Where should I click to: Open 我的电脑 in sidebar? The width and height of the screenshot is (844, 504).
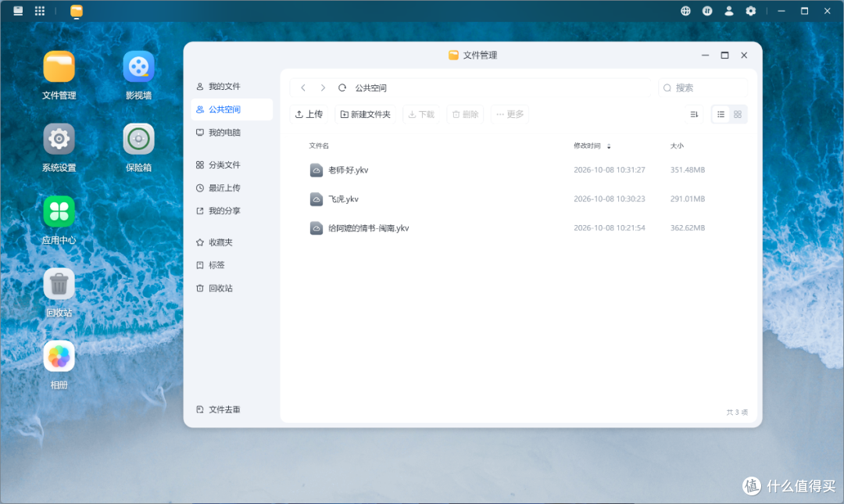click(231, 133)
